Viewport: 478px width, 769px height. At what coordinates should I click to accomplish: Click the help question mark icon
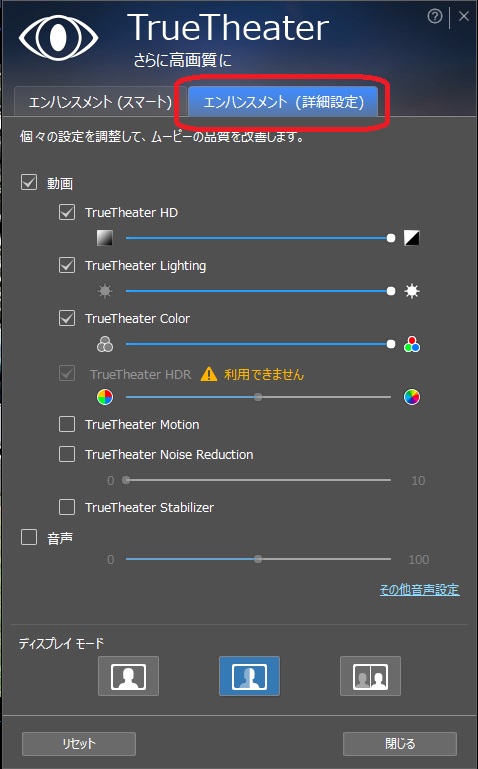point(434,17)
